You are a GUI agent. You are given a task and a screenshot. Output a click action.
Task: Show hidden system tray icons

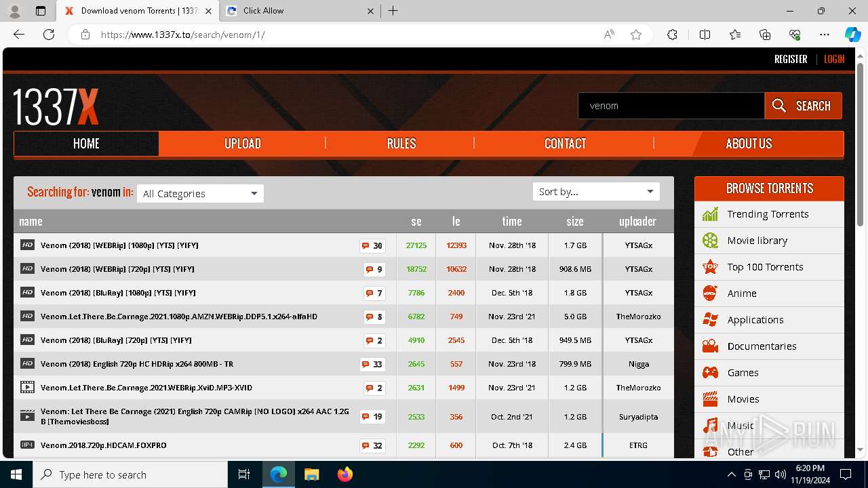point(731,474)
